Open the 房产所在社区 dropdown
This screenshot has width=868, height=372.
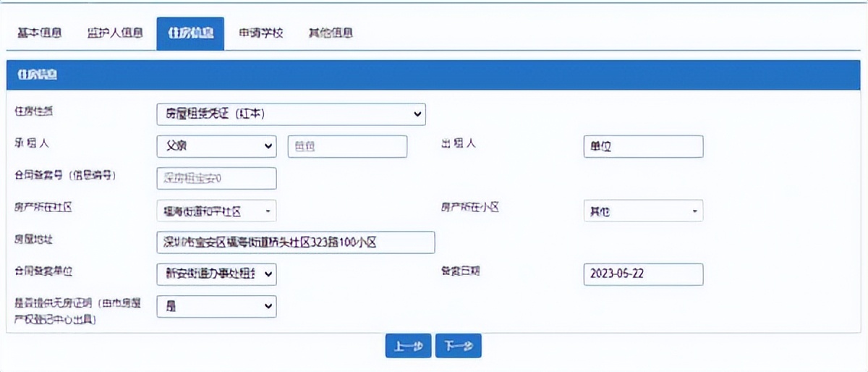pos(216,211)
